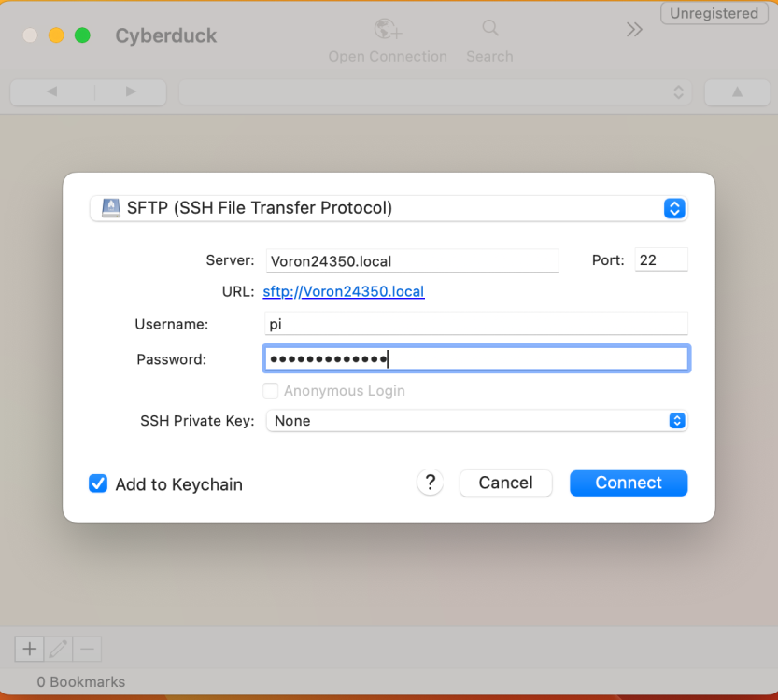Image resolution: width=778 pixels, height=700 pixels.
Task: Open the path navigation dropdown in toolbar
Action: (x=435, y=92)
